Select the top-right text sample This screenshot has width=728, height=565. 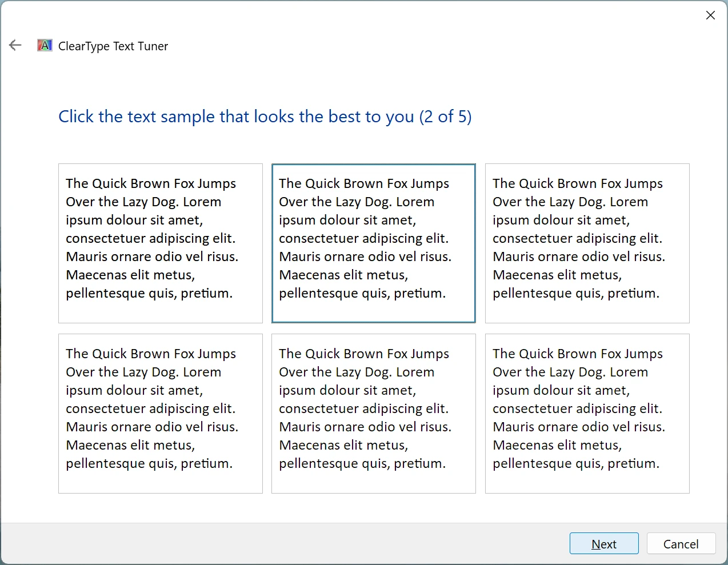(x=587, y=243)
